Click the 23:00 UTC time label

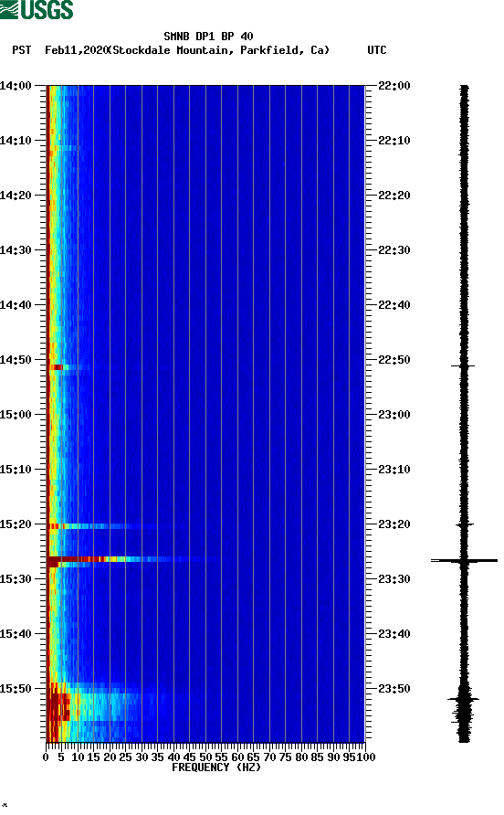click(394, 414)
